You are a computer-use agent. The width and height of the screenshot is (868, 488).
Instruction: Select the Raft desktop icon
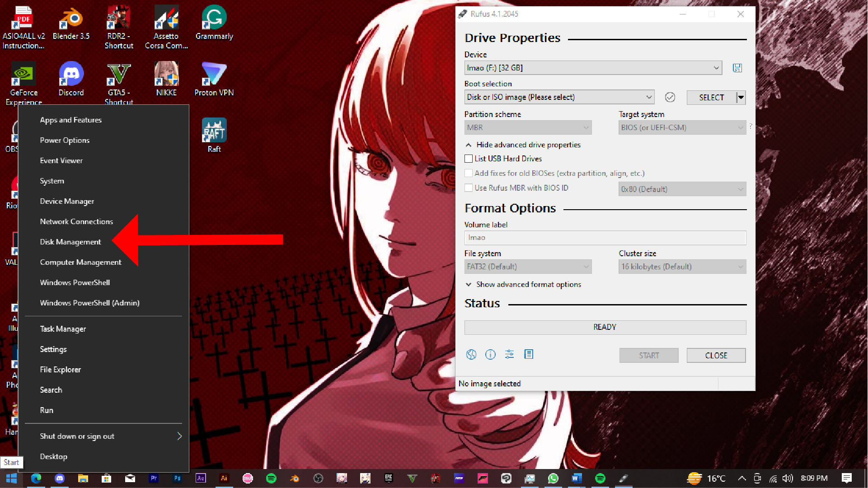point(214,136)
